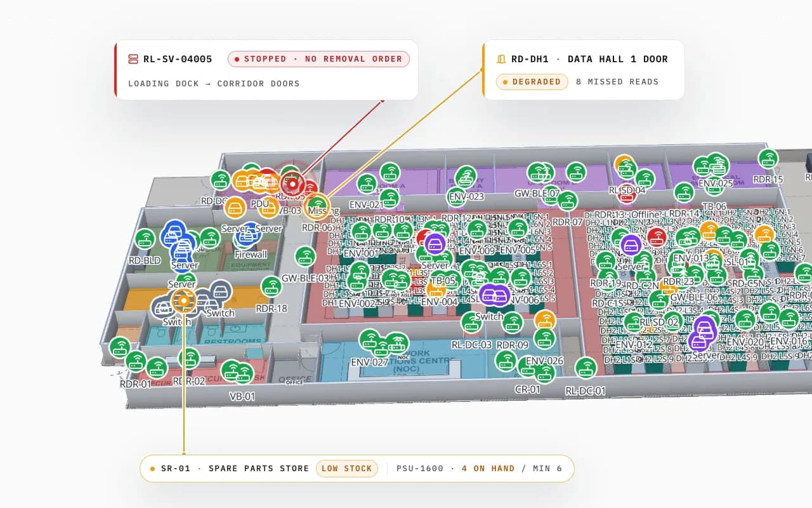Screen dimensions: 812x508
Task: Click the green RD-BLD reader marker
Action: pos(145,239)
